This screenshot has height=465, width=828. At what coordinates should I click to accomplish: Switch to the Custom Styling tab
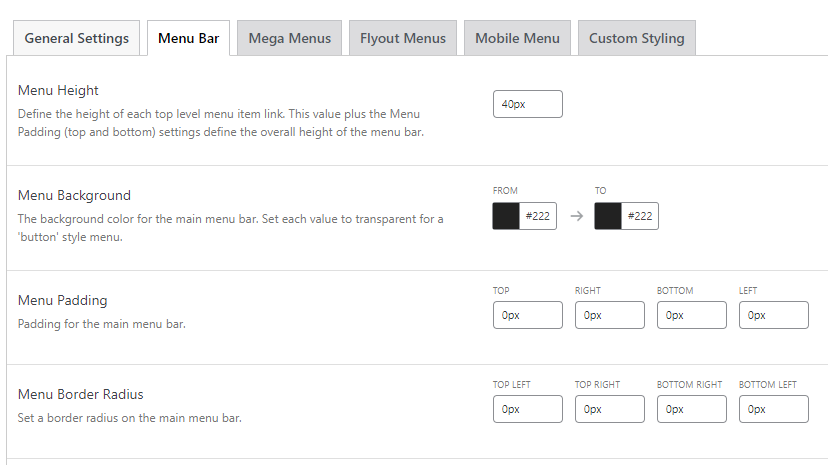tap(636, 38)
